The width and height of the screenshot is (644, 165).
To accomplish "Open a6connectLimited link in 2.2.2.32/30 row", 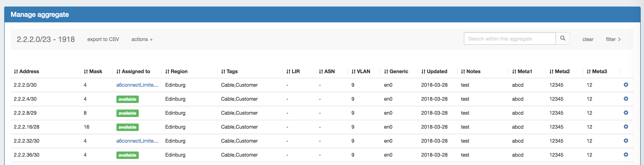I will pos(137,141).
